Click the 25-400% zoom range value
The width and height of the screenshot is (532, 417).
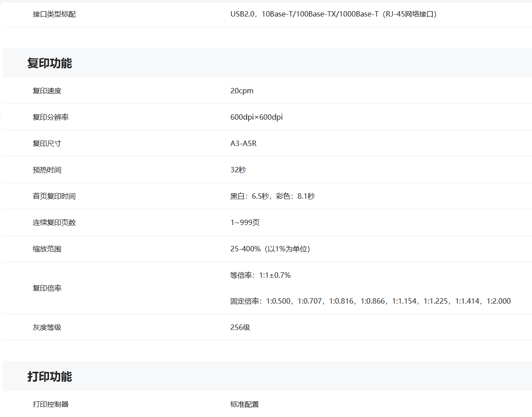(x=270, y=249)
